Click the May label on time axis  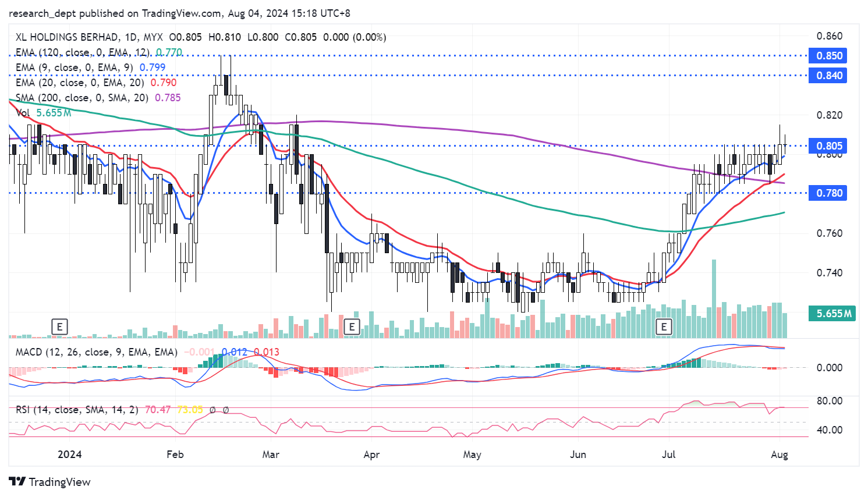tap(472, 455)
